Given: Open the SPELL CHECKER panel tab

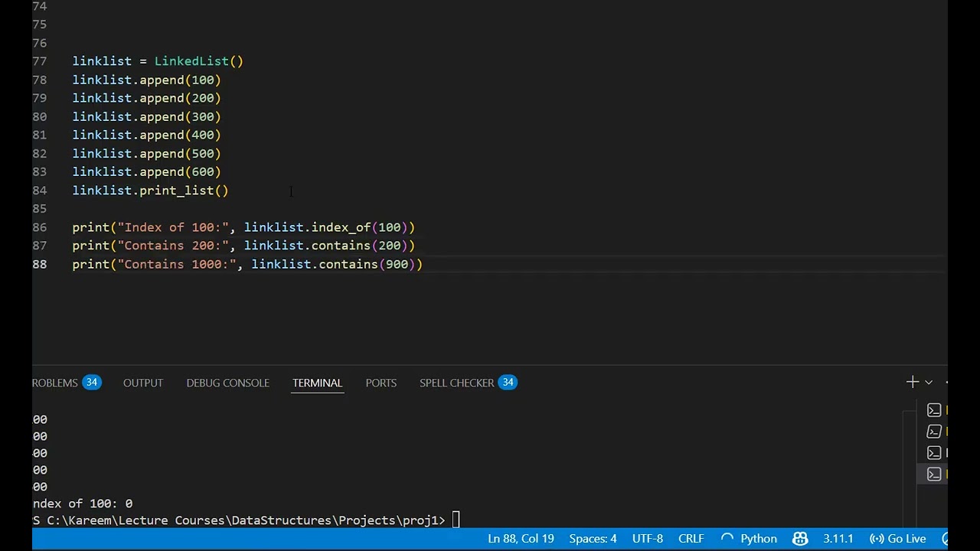Looking at the screenshot, I should click(456, 383).
